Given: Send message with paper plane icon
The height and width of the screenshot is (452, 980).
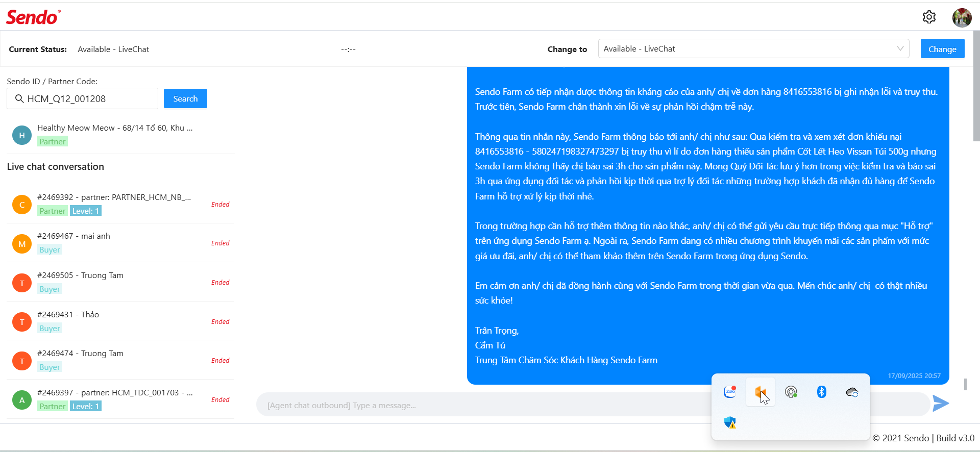Looking at the screenshot, I should point(941,404).
